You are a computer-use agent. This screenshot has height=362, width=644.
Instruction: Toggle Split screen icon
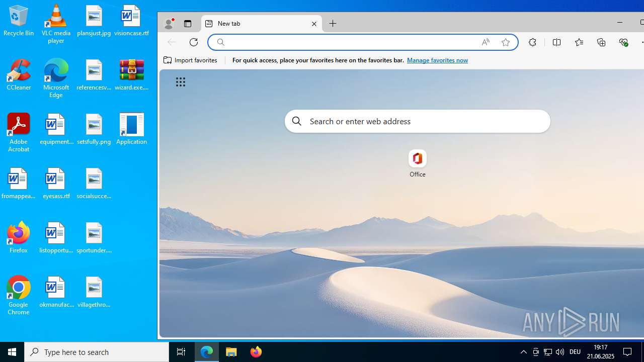point(556,42)
